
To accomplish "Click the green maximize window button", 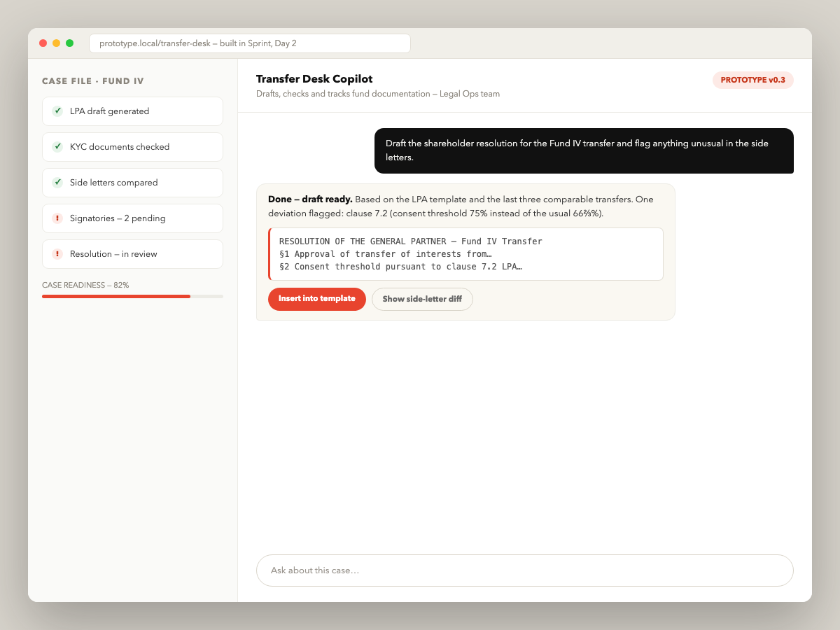I will (70, 43).
